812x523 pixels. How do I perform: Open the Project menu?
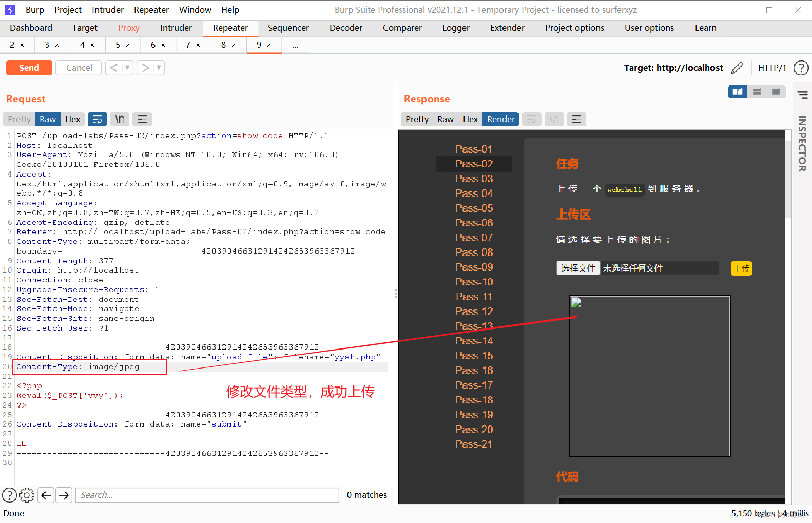tap(68, 10)
